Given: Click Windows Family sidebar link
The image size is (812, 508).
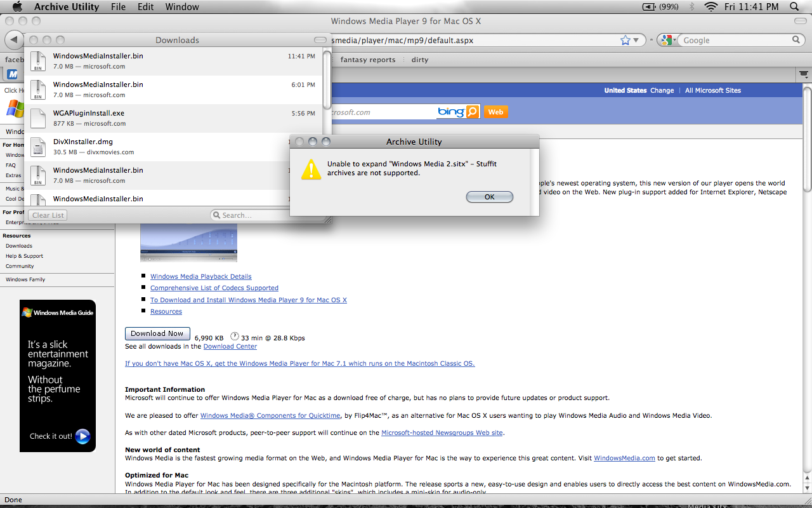Looking at the screenshot, I should point(25,279).
